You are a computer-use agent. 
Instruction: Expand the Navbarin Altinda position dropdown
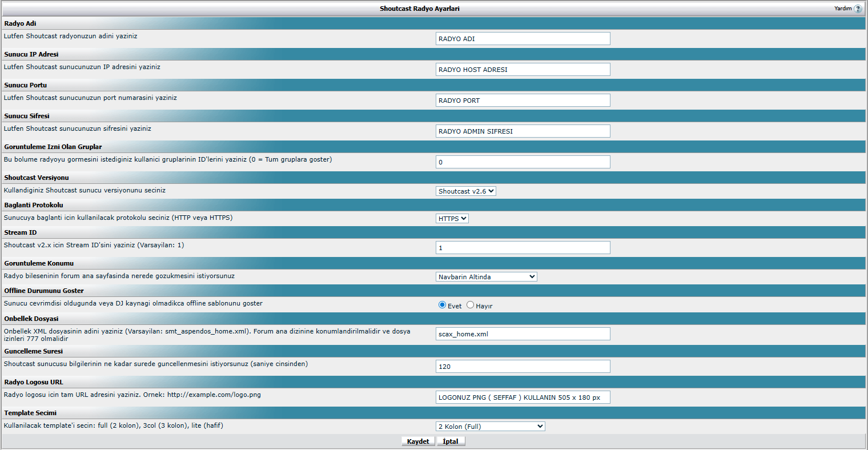click(486, 277)
